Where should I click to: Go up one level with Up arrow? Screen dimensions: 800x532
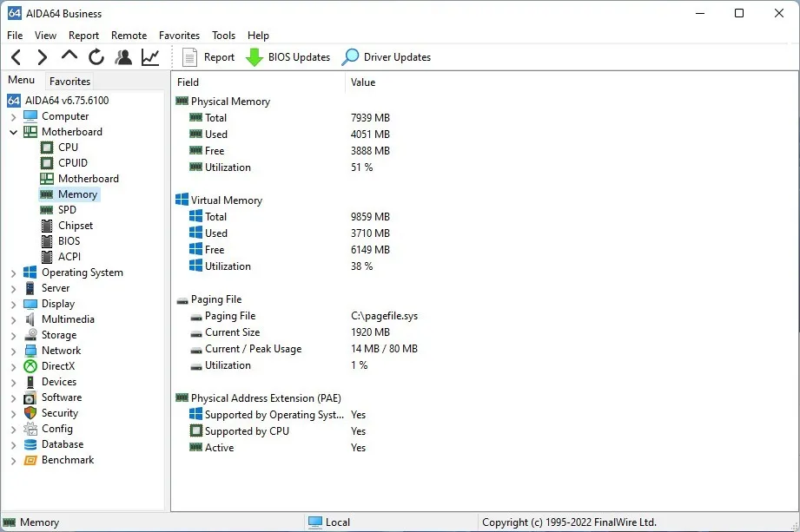tap(69, 57)
